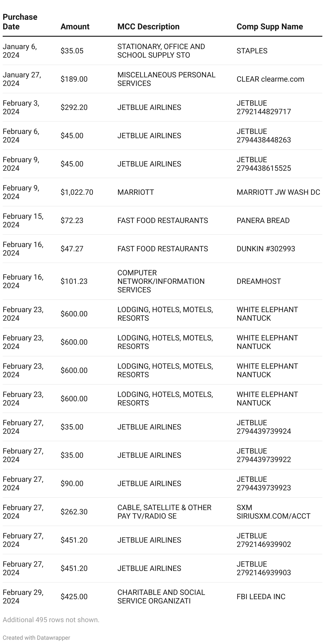The height and width of the screenshot is (644, 325).
Task: Select the Computer Network/Information Services cell
Action: click(x=161, y=281)
